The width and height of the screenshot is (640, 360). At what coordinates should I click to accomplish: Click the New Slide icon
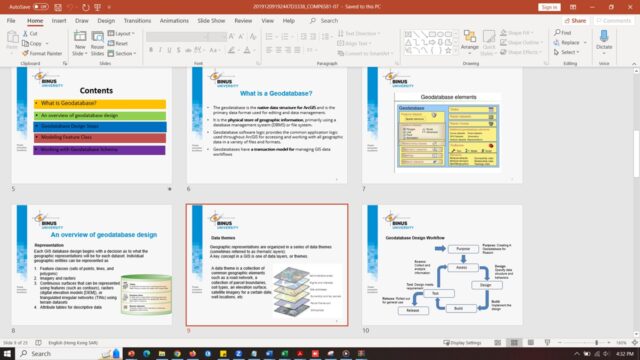coord(80,37)
